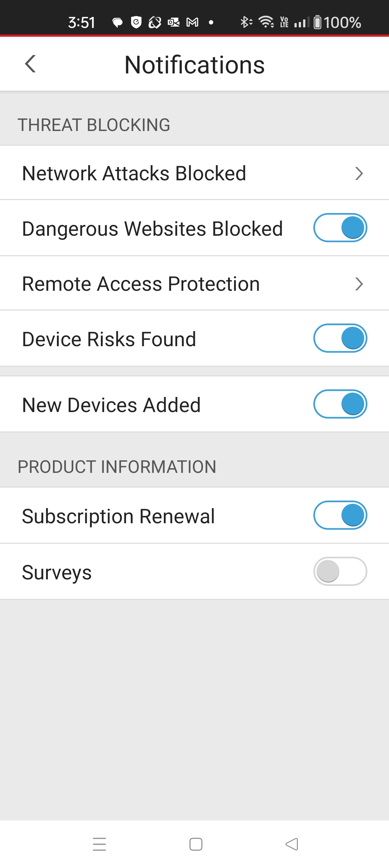
Task: Expand Network Attacks Blocked chevron
Action: (x=359, y=173)
